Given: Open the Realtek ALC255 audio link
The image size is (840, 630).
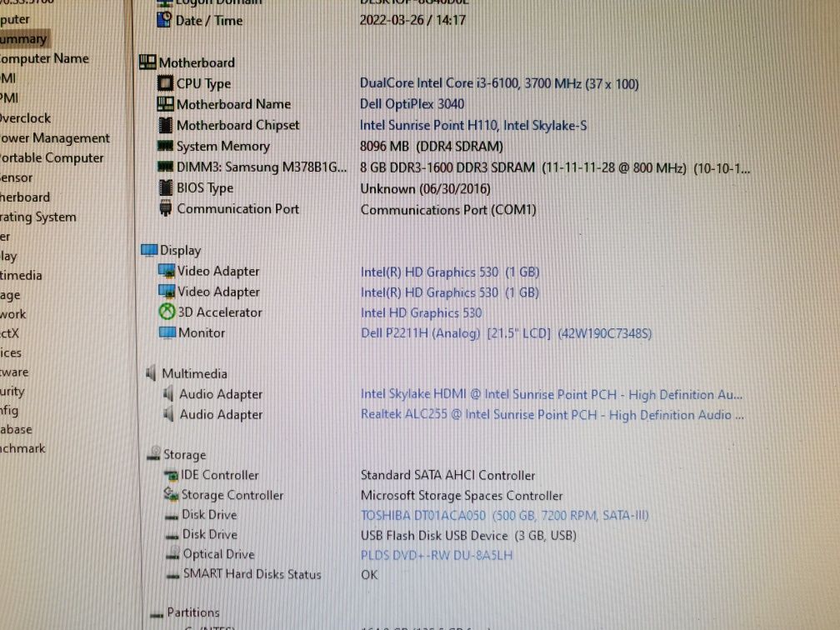Looking at the screenshot, I should [552, 415].
